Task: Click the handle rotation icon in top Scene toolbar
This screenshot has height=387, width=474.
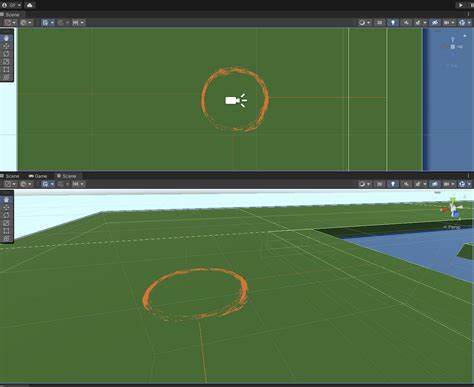Action: (x=23, y=23)
